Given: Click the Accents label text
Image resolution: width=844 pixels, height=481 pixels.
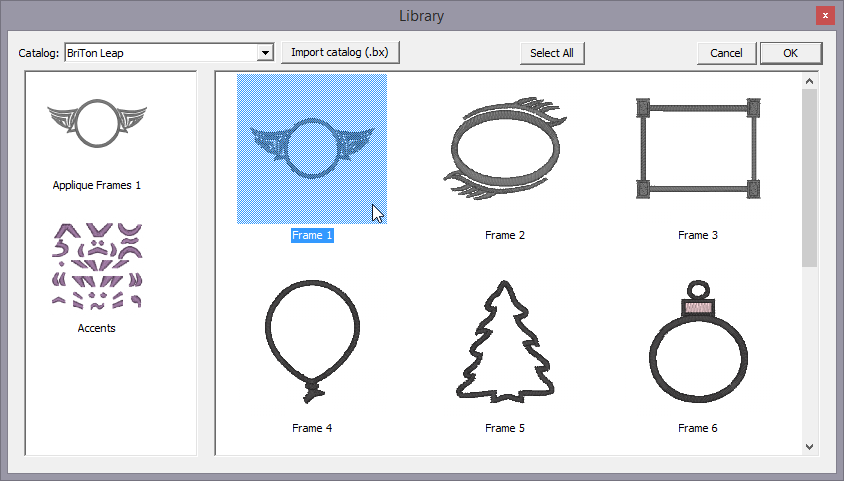Looking at the screenshot, I should point(97,328).
